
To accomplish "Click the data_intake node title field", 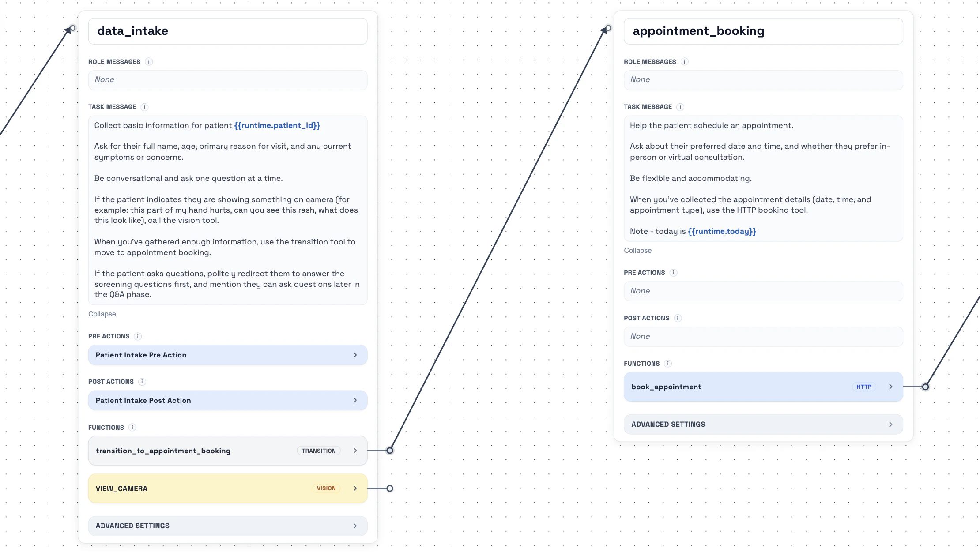I will pos(228,31).
